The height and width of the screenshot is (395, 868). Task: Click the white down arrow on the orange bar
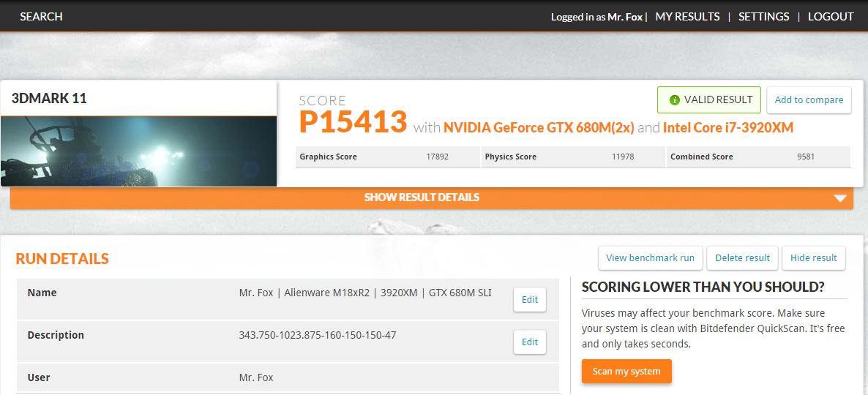click(840, 198)
